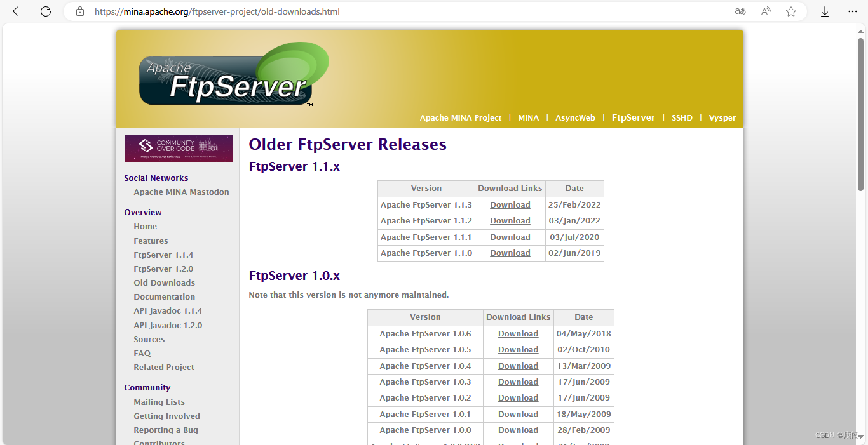Click the Social Networks sidebar heading

point(156,178)
